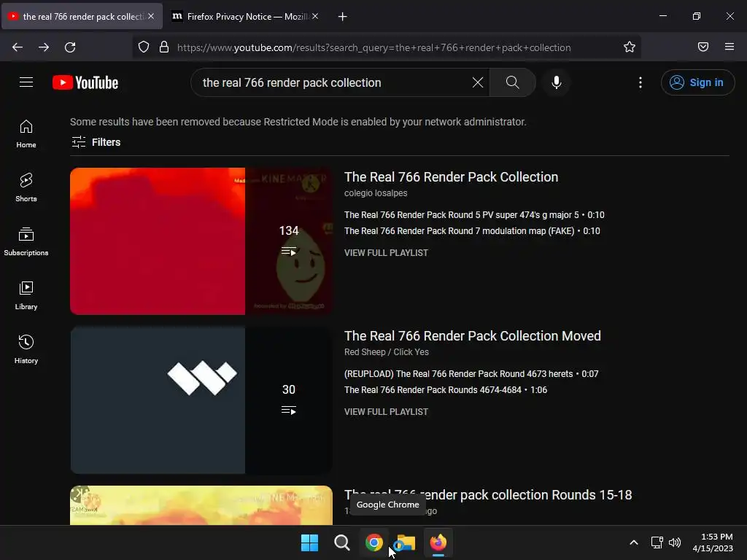Image resolution: width=747 pixels, height=560 pixels.
Task: Open the Home sidebar item
Action: coord(26,134)
